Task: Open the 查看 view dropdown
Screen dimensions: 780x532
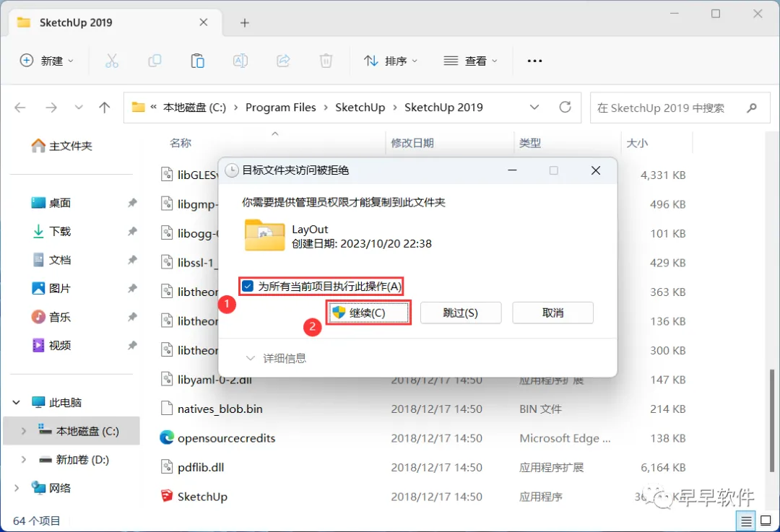Action: 470,61
